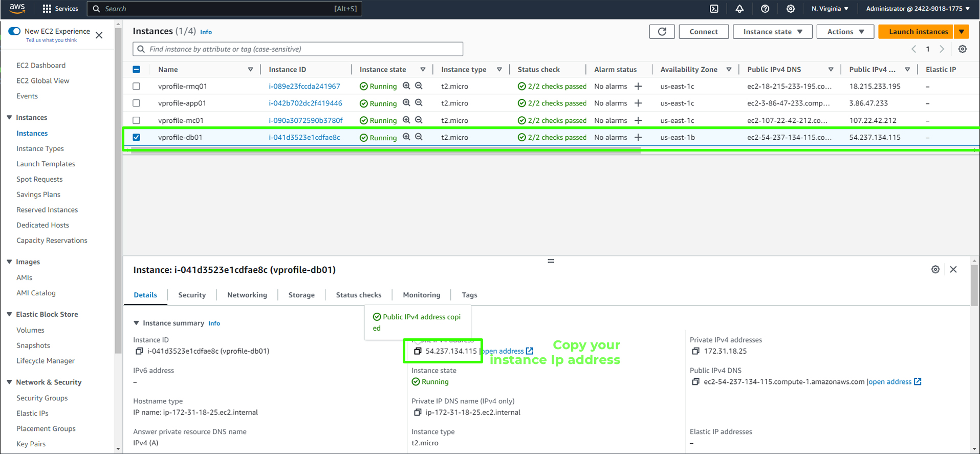Open the Services grid menu
Image resolution: width=980 pixels, height=454 pixels.
point(60,9)
